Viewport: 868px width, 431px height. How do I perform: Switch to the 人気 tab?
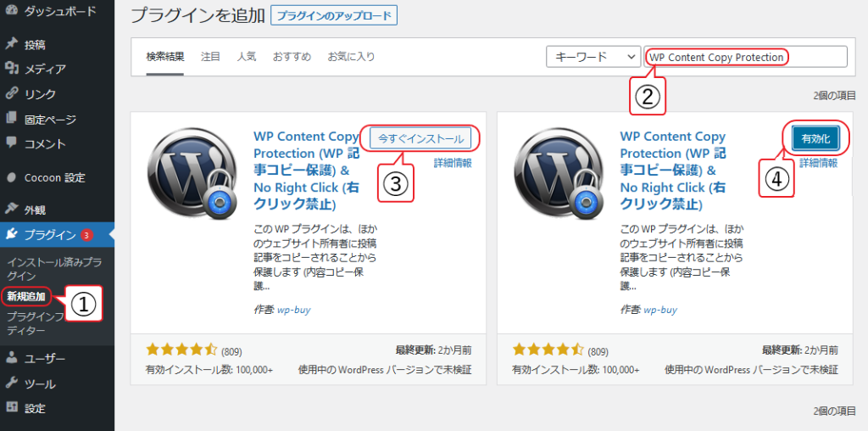[x=247, y=57]
